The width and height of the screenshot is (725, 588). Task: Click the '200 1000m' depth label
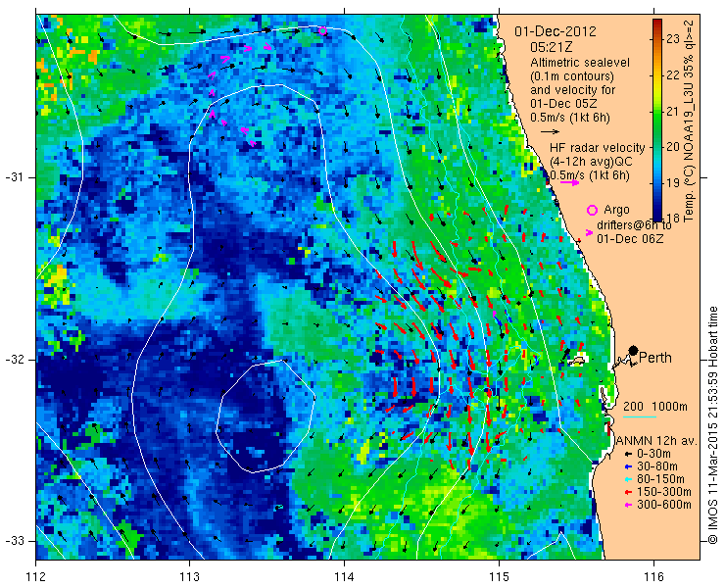click(x=655, y=407)
